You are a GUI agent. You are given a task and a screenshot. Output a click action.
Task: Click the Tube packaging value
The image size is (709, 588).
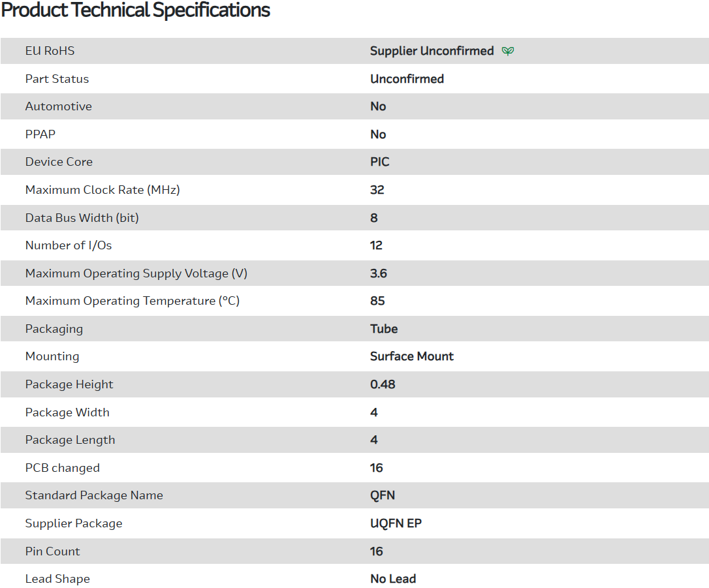384,329
